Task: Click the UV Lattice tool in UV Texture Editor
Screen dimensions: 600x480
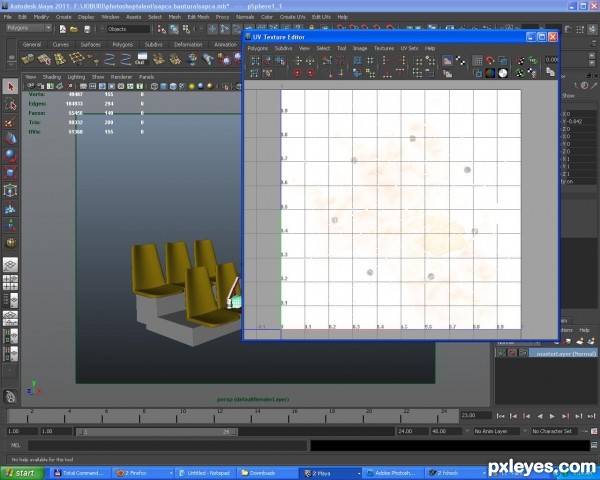Action: (255, 60)
